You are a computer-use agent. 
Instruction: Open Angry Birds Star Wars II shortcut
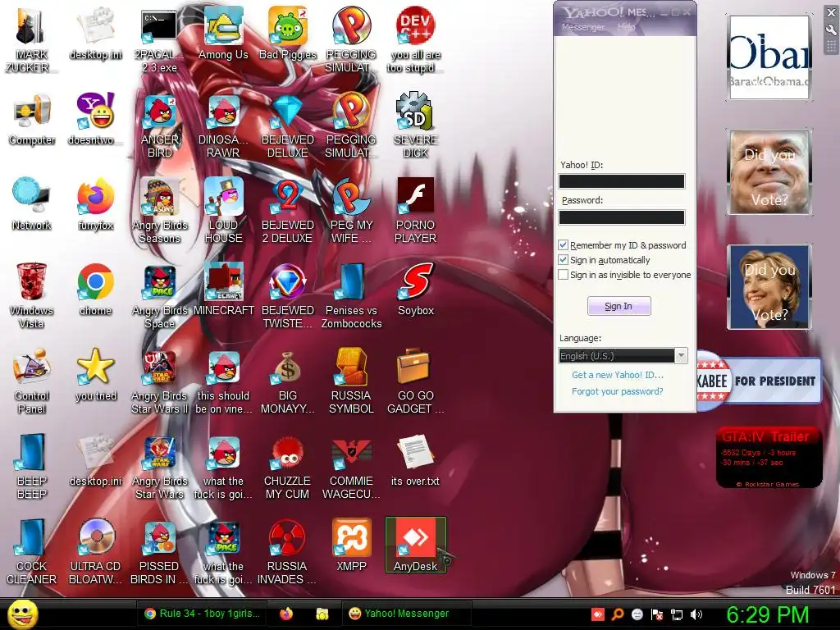[x=159, y=381]
